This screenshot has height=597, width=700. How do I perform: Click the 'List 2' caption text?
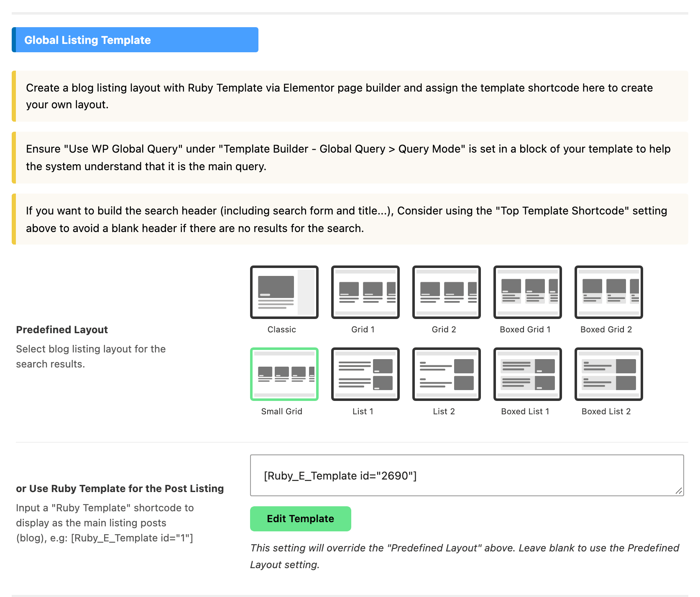[x=444, y=411]
